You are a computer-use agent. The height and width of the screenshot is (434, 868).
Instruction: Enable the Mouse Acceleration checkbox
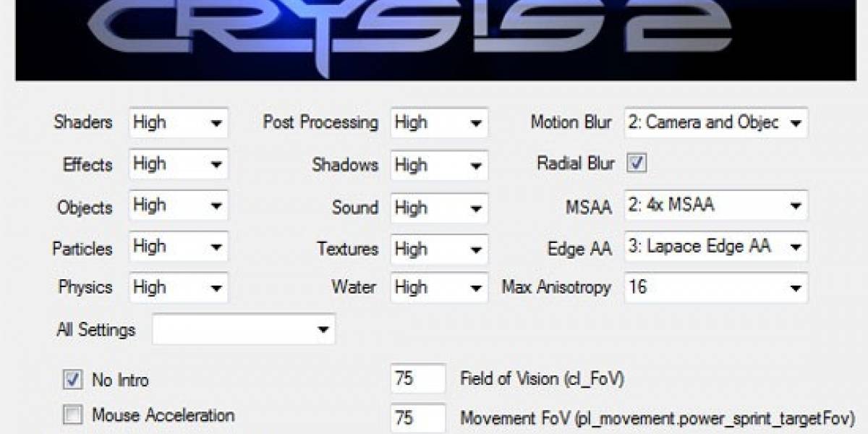coord(73,415)
